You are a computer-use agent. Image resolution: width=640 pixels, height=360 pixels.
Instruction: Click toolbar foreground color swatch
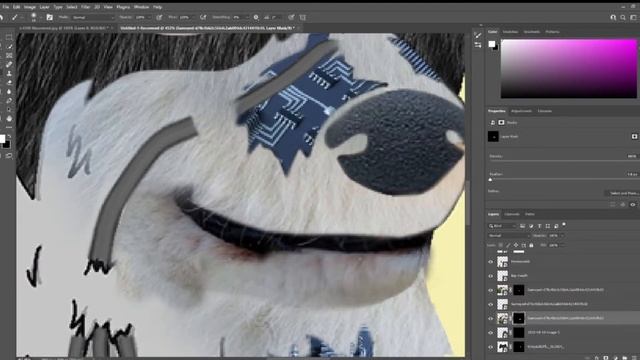point(2,139)
